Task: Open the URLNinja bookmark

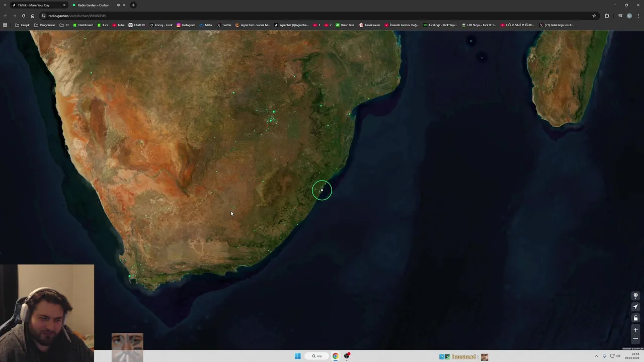Action: click(x=479, y=25)
